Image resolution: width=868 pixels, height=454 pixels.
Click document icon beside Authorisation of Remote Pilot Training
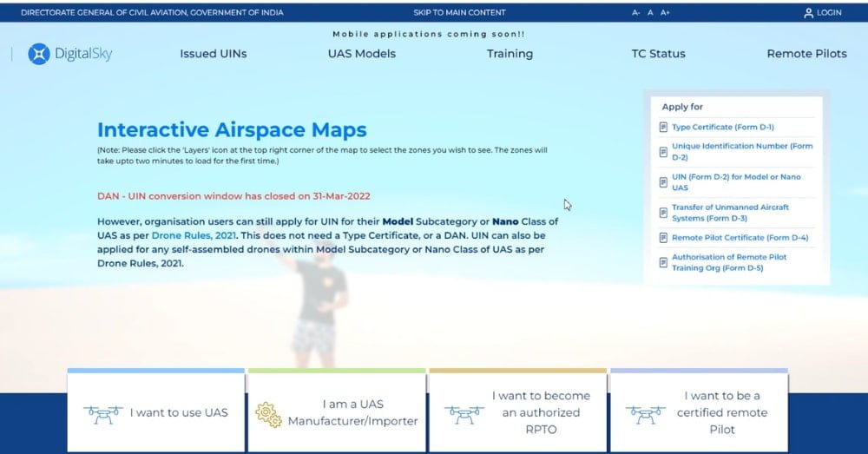[663, 262]
